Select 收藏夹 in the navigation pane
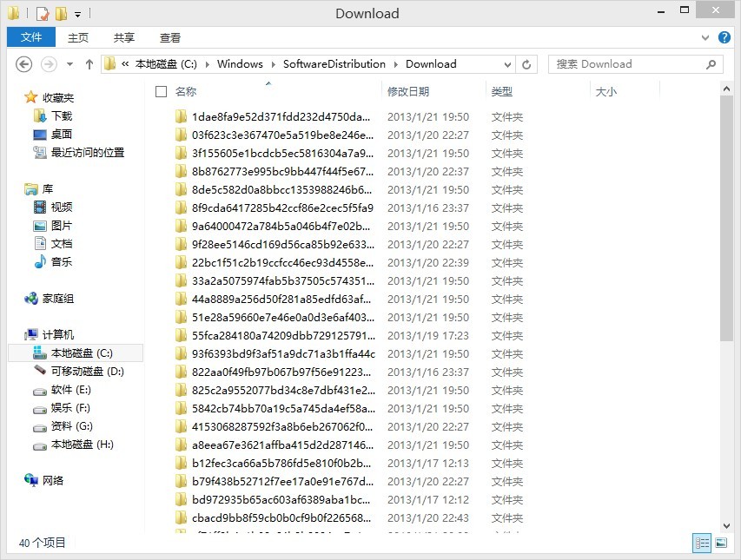Screen dimensions: 741x560 [57, 98]
